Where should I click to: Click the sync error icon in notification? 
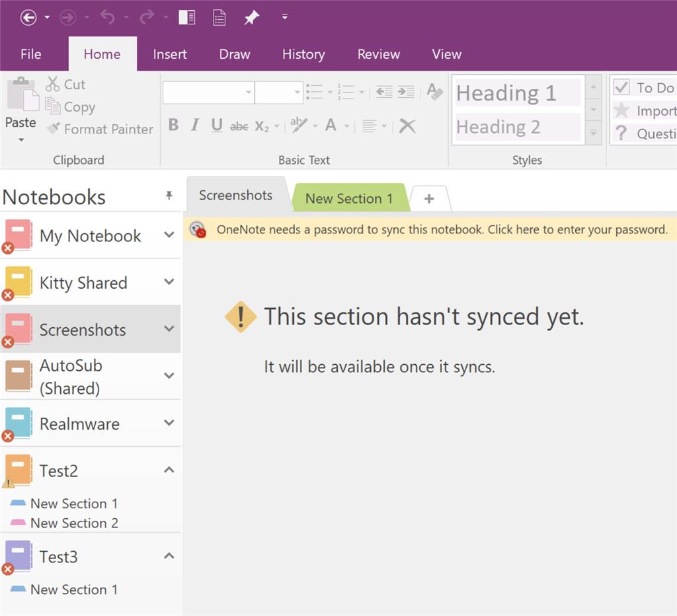click(198, 229)
